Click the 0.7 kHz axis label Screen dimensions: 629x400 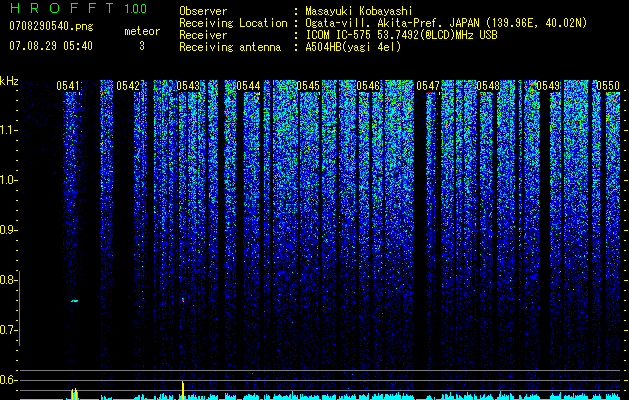click(x=8, y=330)
